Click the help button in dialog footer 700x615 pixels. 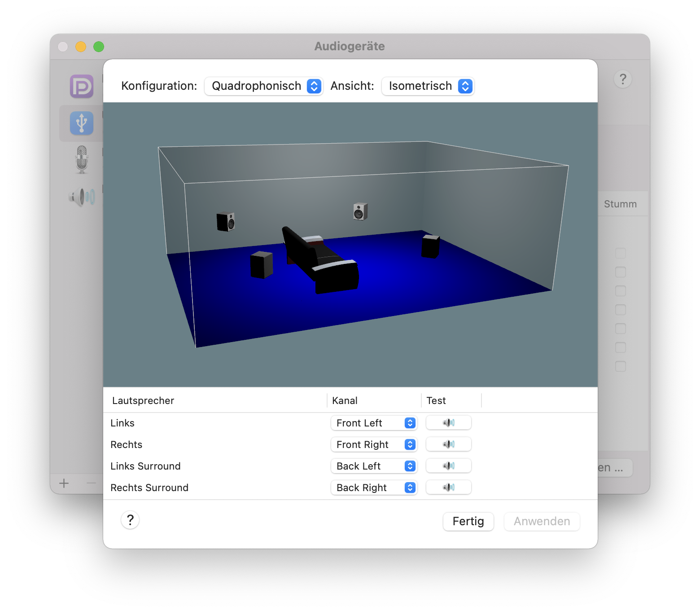(130, 520)
